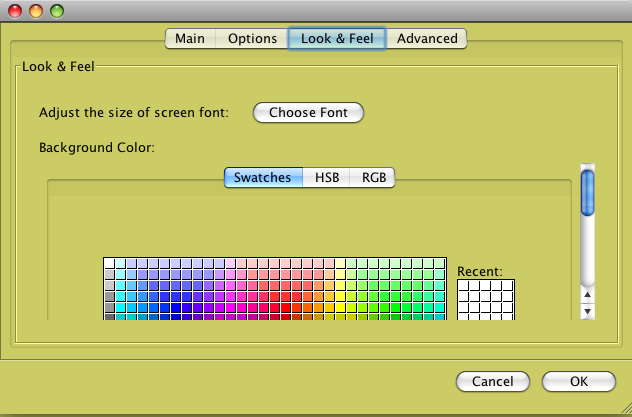Click the scrollbar up arrow
Viewport: 632px width, 417px height.
pos(588,295)
